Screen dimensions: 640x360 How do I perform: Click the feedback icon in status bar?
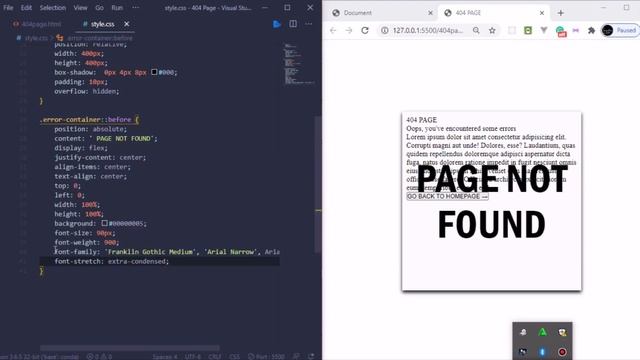click(x=297, y=356)
